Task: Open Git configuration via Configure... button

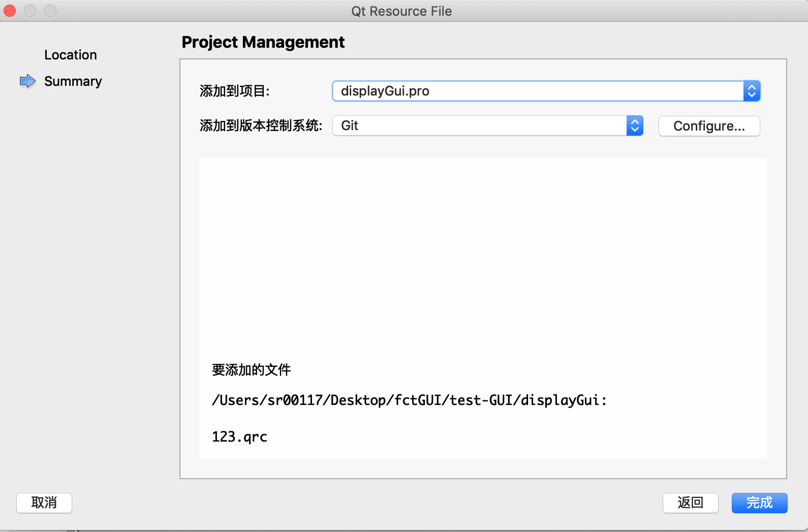Action: 709,126
